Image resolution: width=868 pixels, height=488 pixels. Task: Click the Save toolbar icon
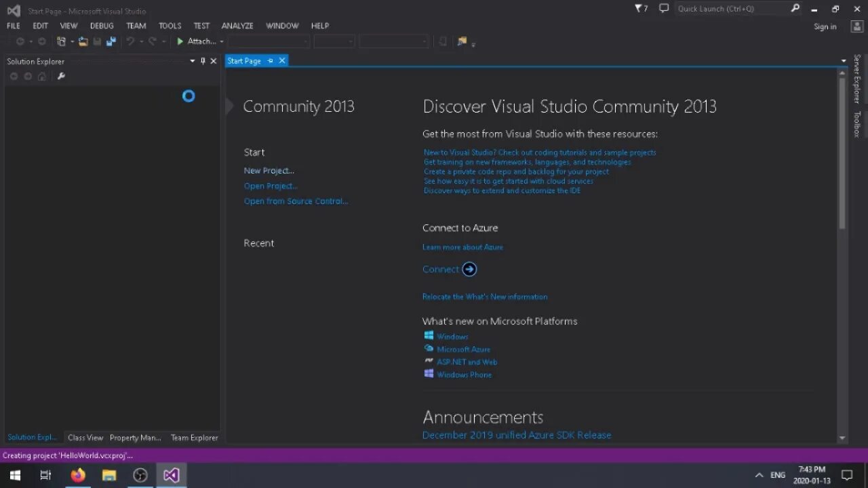[97, 41]
